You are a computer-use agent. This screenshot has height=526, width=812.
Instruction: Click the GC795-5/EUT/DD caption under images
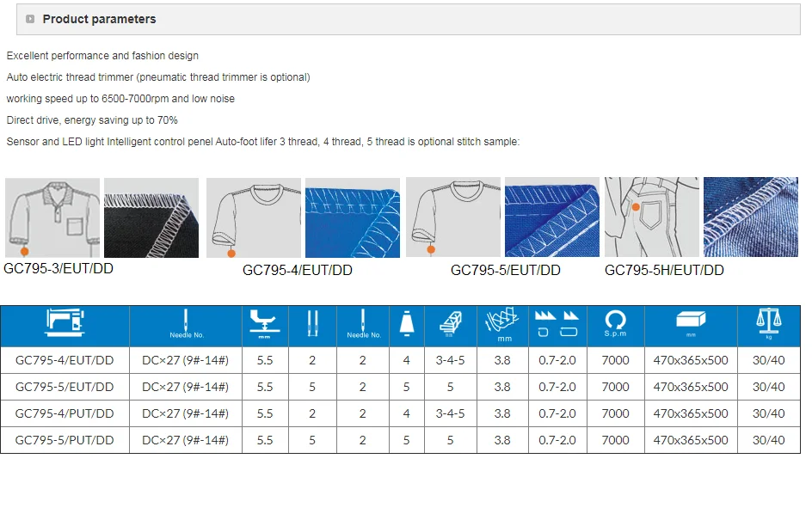coord(506,270)
